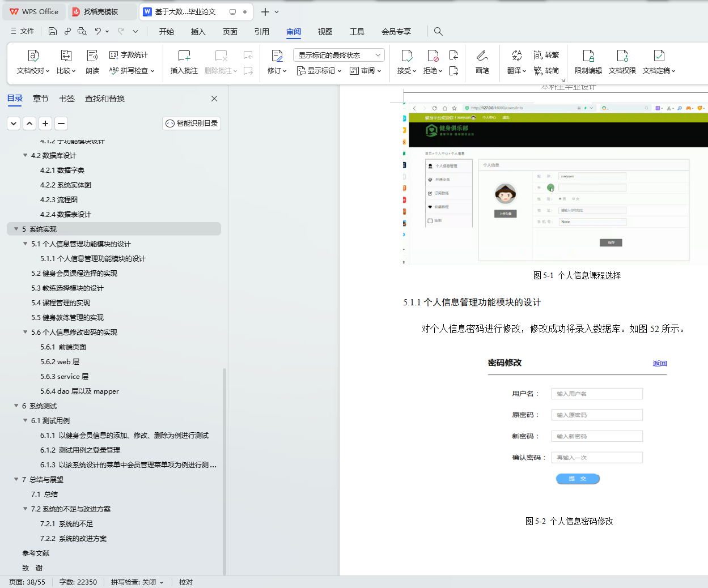Click the save icon in quick access bar
Viewport: 708px width, 588px height.
coord(53,31)
